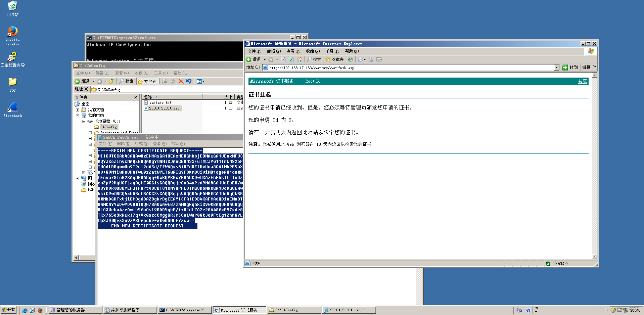This screenshot has height=315, width=644.
Task: Open IE Tools menu
Action: tap(332, 51)
